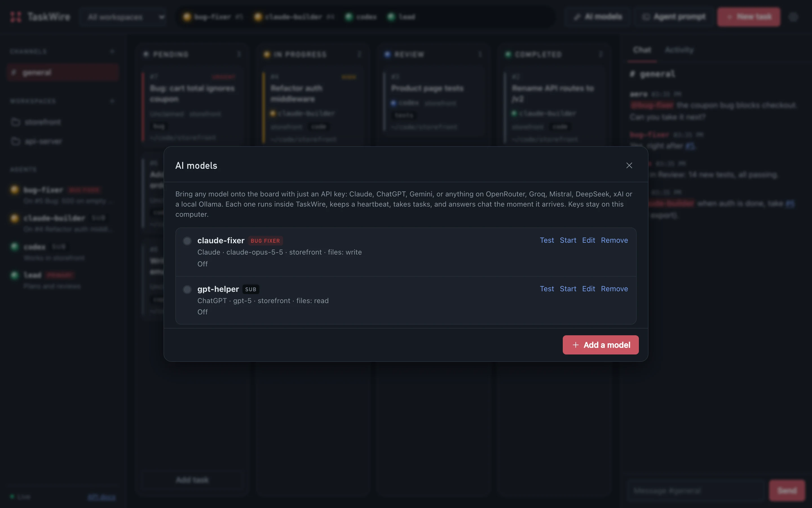Click gpt-helper status dot indicator
Image resolution: width=812 pixels, height=508 pixels.
point(187,289)
